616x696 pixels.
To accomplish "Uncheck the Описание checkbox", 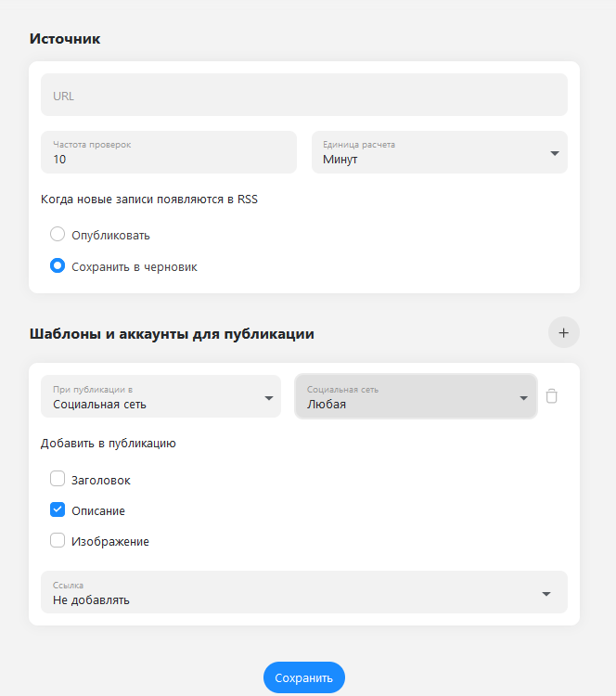I will (58, 509).
